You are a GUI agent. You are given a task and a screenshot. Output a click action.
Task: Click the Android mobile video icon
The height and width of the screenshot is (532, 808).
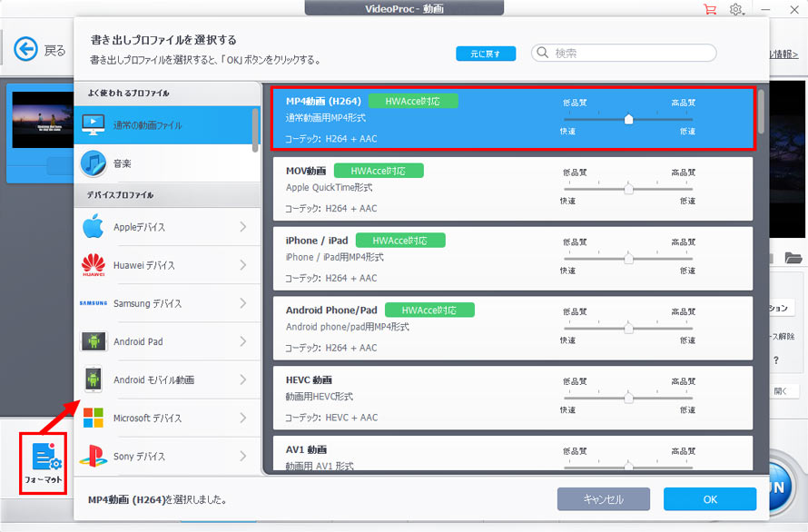coord(94,379)
